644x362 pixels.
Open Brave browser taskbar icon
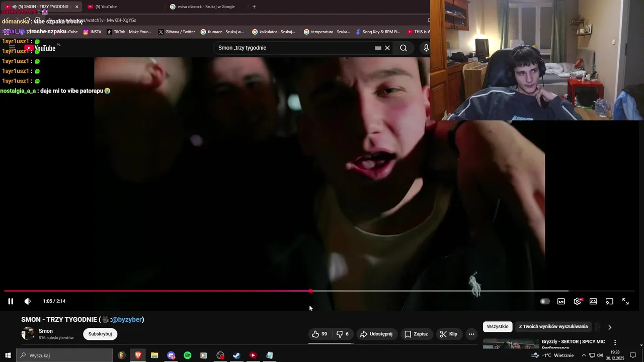pyautogui.click(x=138, y=355)
